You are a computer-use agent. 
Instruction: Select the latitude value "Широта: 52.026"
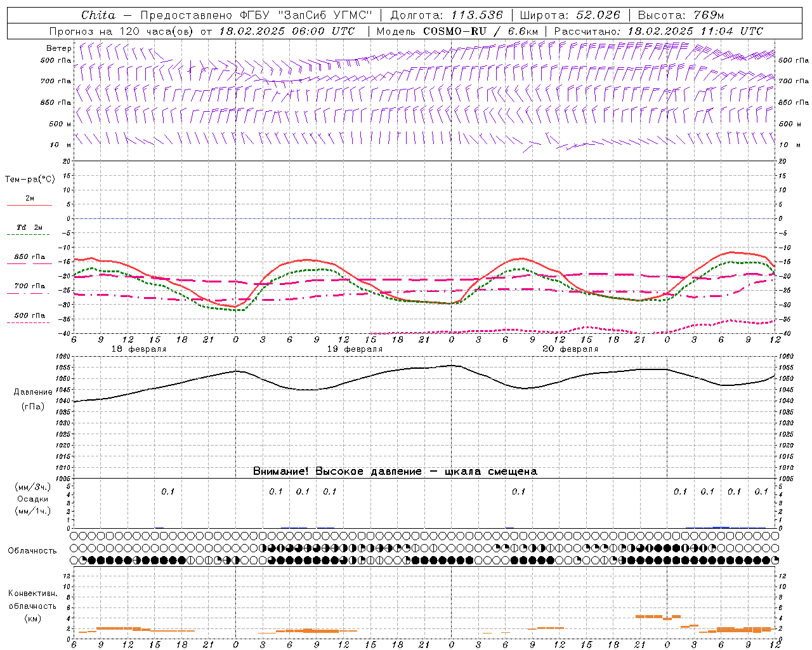570,15
